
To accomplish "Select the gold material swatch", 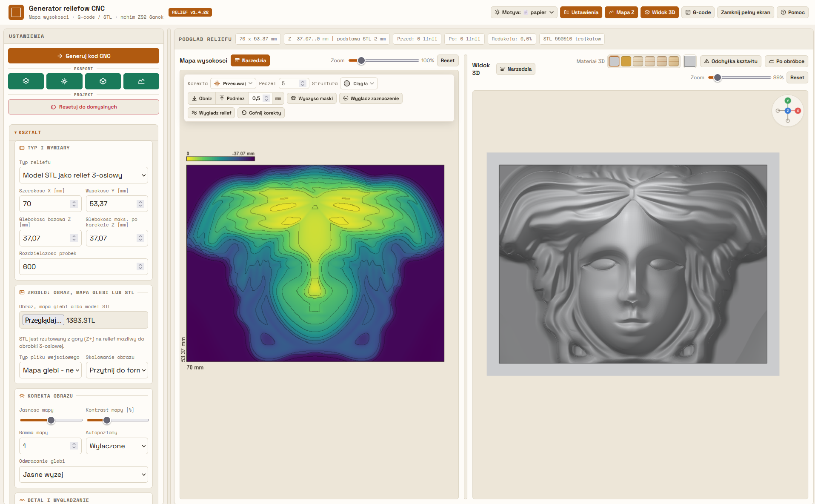I will click(626, 61).
